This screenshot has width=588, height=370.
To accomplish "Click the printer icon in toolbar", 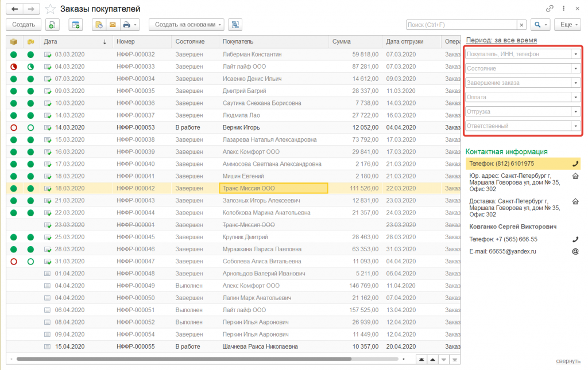I will click(x=126, y=25).
